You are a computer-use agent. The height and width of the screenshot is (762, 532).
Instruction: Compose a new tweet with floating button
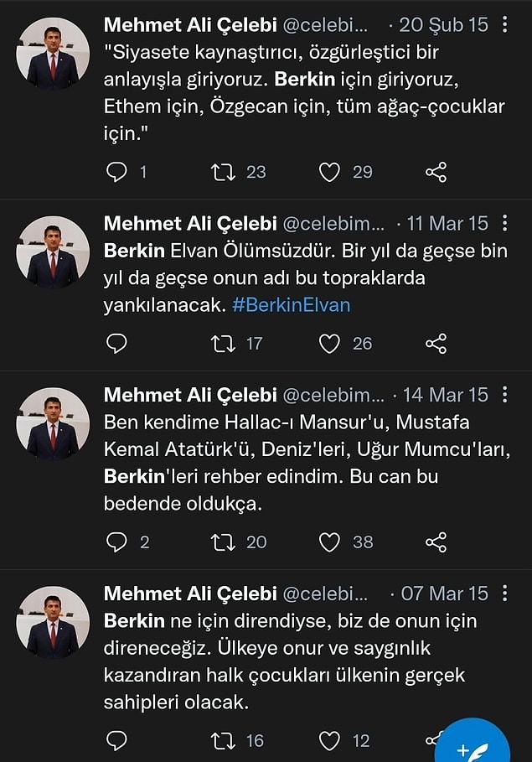472,744
